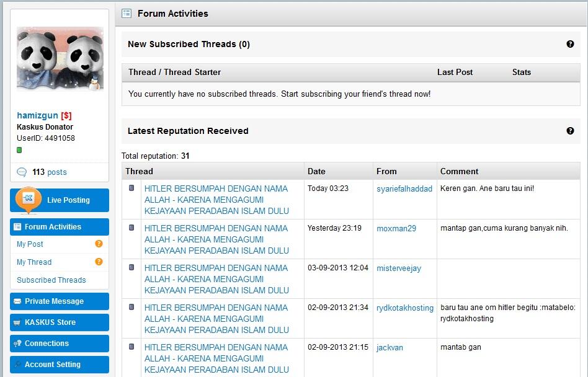Open jackvan user profile
The width and height of the screenshot is (588, 377).
pos(390,348)
